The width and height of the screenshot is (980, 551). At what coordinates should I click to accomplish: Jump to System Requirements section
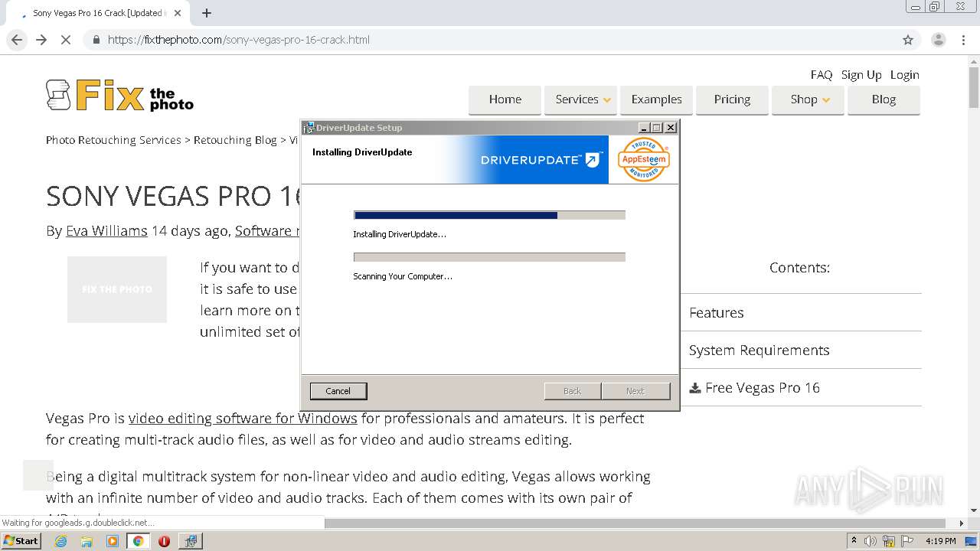point(759,350)
